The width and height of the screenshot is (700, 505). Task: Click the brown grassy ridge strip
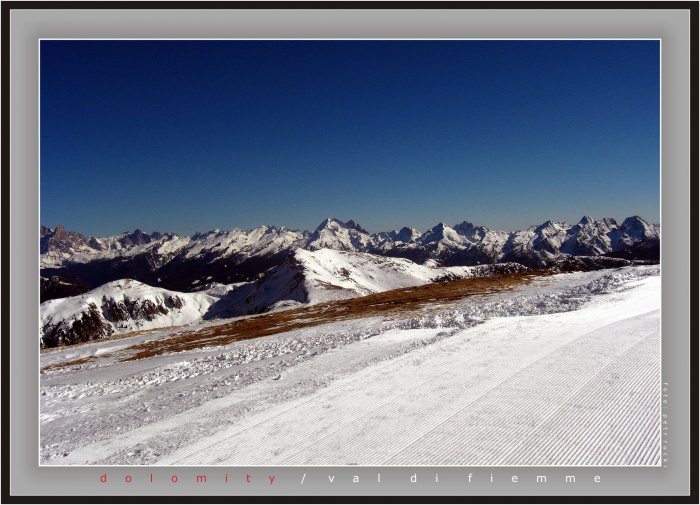(x=330, y=312)
